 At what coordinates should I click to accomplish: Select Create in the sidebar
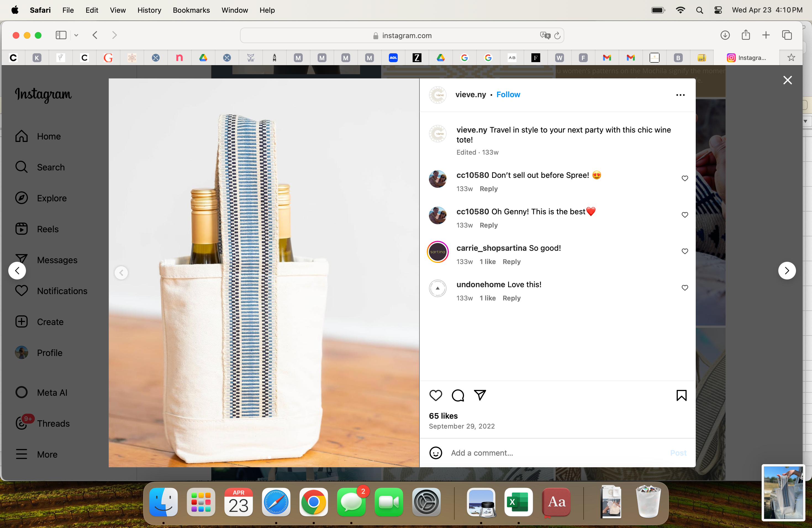[39, 322]
